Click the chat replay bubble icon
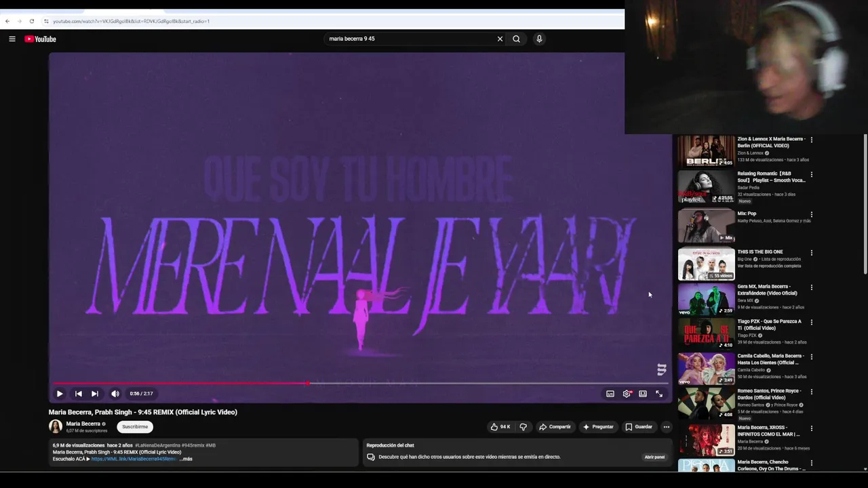The image size is (868, 488). coord(371,457)
